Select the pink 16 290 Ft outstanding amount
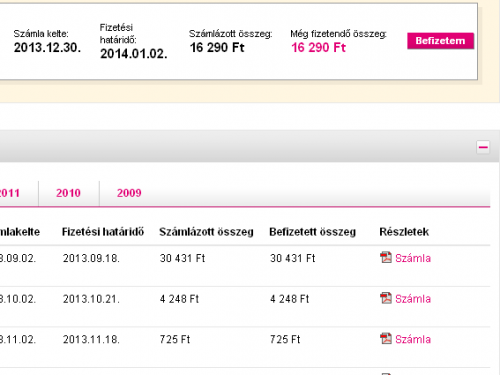This screenshot has height=375, width=500. pyautogui.click(x=319, y=48)
